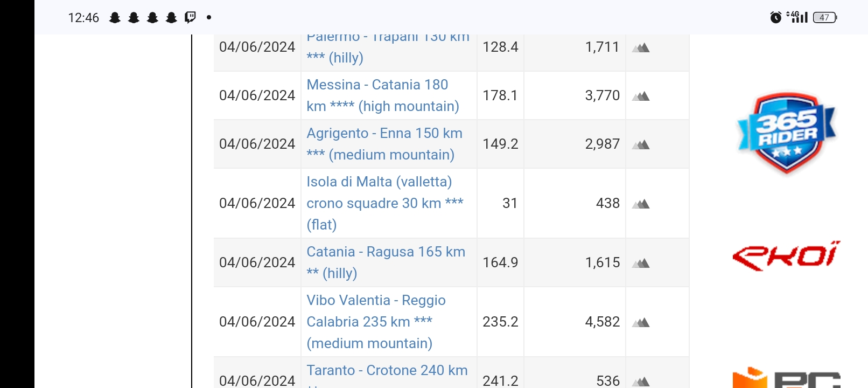Click profile mountain icon for Agrigento - Enna row
Viewport: 868px width, 388px height.
[641, 144]
